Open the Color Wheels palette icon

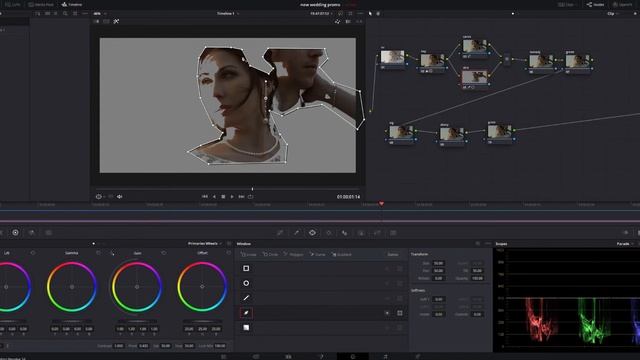tap(15, 233)
